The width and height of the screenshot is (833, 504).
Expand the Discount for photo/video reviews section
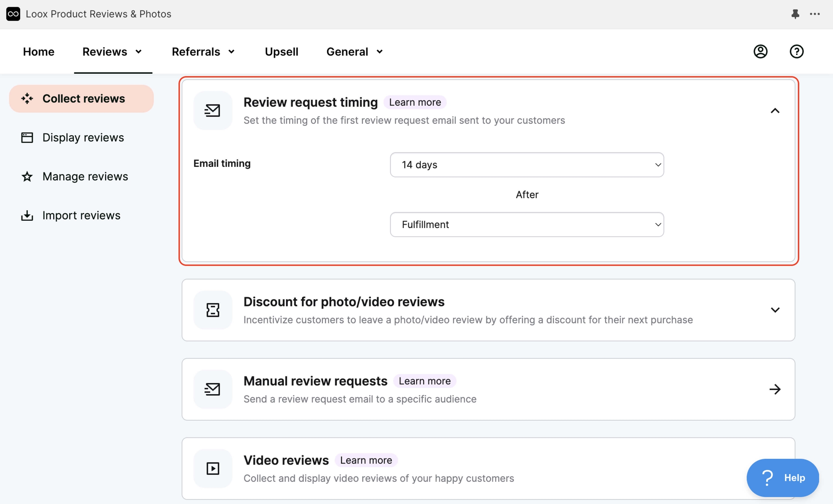(x=775, y=310)
